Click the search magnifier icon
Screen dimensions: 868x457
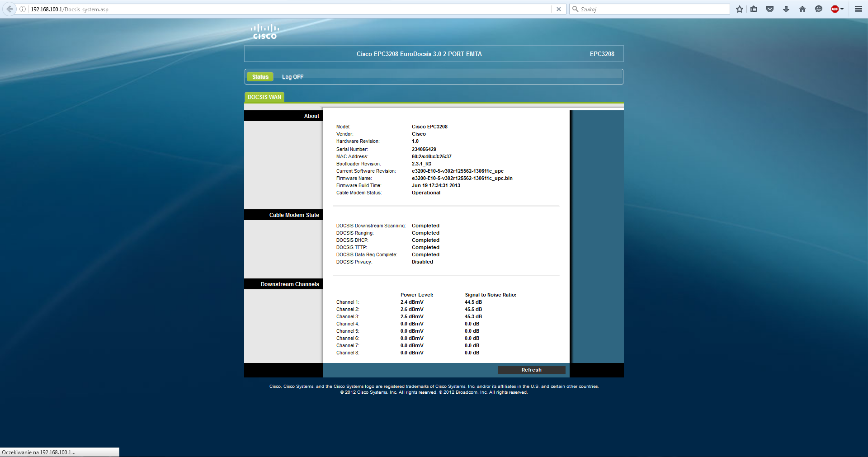[x=576, y=9]
